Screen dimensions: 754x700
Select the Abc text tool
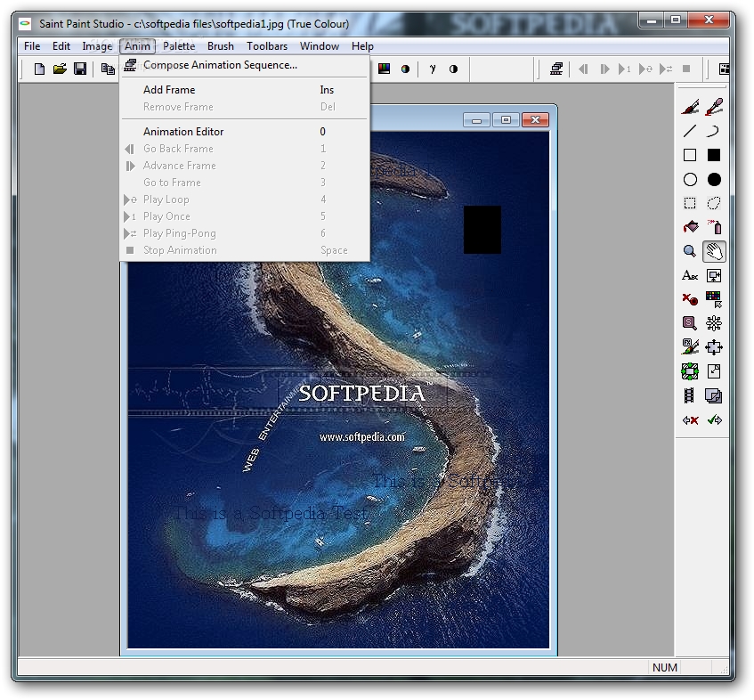point(690,276)
